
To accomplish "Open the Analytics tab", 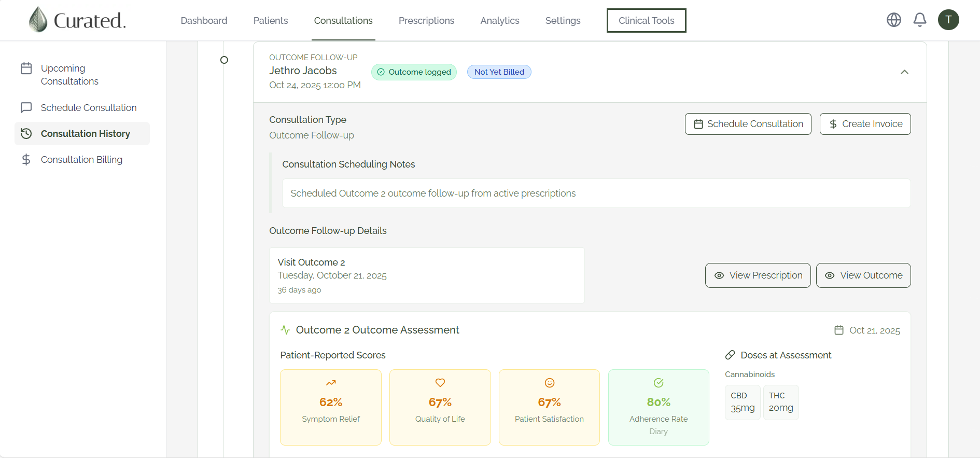I will (500, 20).
